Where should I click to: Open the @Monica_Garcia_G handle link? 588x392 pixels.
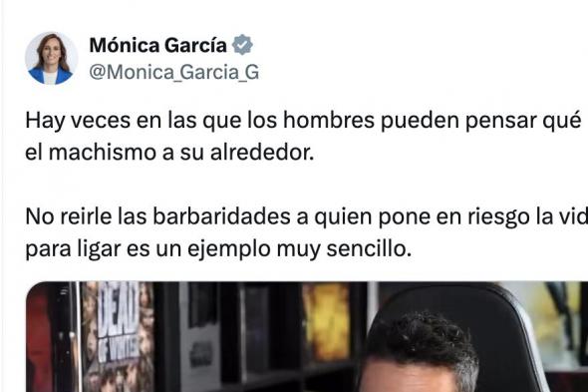pyautogui.click(x=174, y=72)
